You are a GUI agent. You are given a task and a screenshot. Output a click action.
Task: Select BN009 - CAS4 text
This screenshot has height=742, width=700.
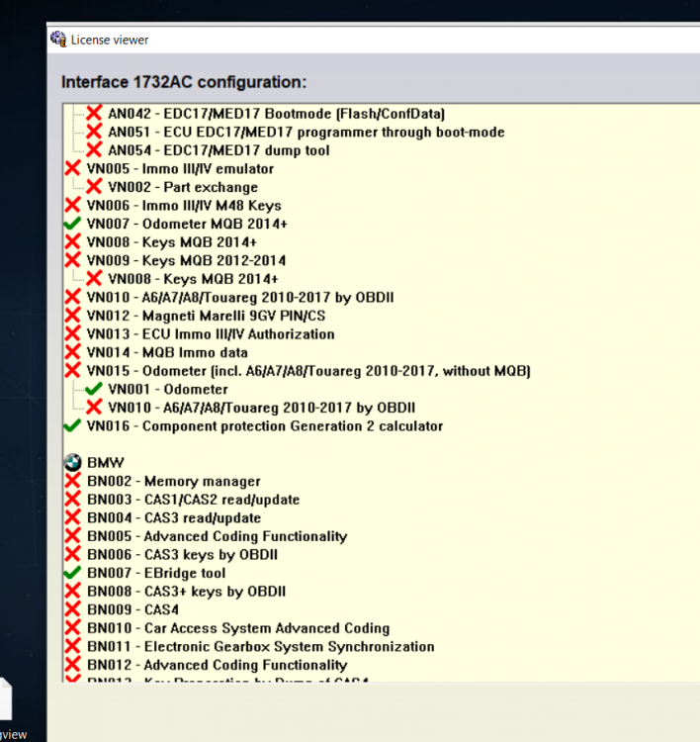coord(132,610)
